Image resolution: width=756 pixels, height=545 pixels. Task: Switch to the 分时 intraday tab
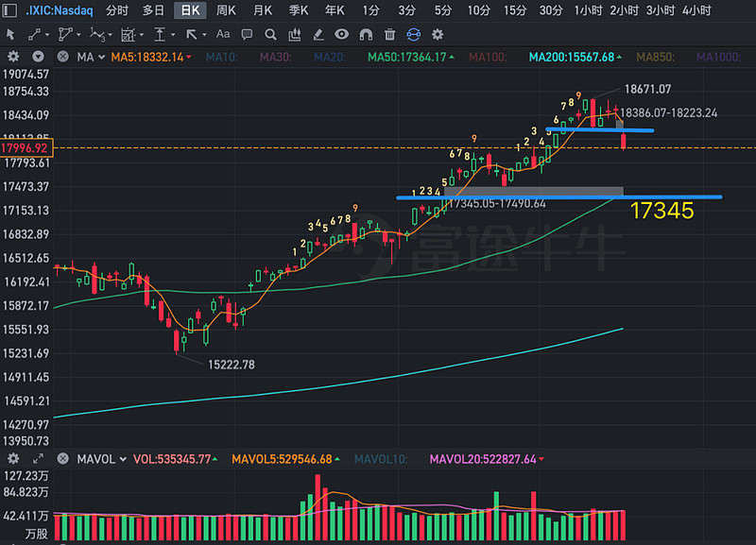click(x=117, y=10)
